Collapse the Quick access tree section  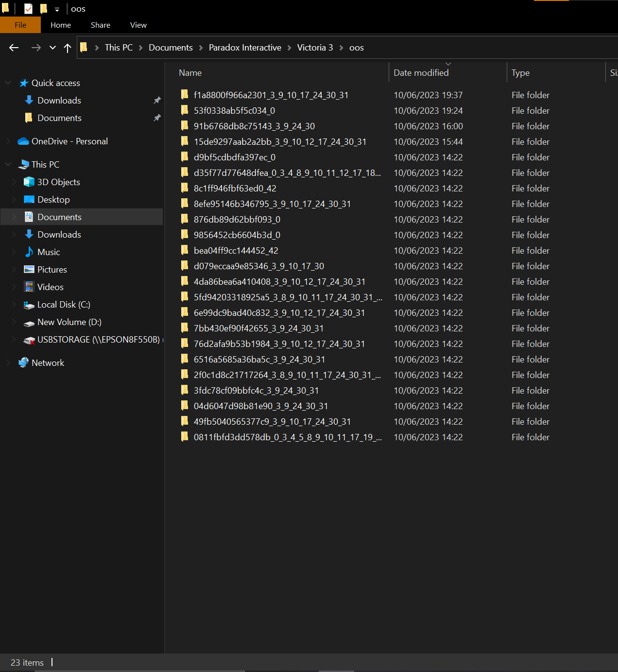click(x=8, y=83)
